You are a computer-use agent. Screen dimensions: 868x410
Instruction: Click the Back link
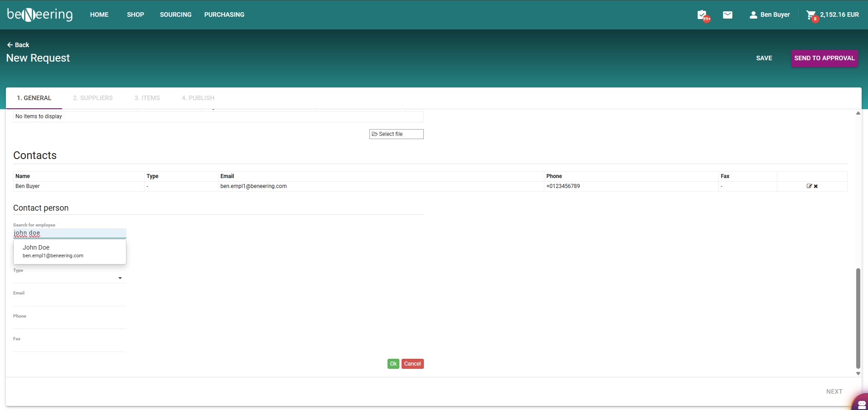pos(18,45)
